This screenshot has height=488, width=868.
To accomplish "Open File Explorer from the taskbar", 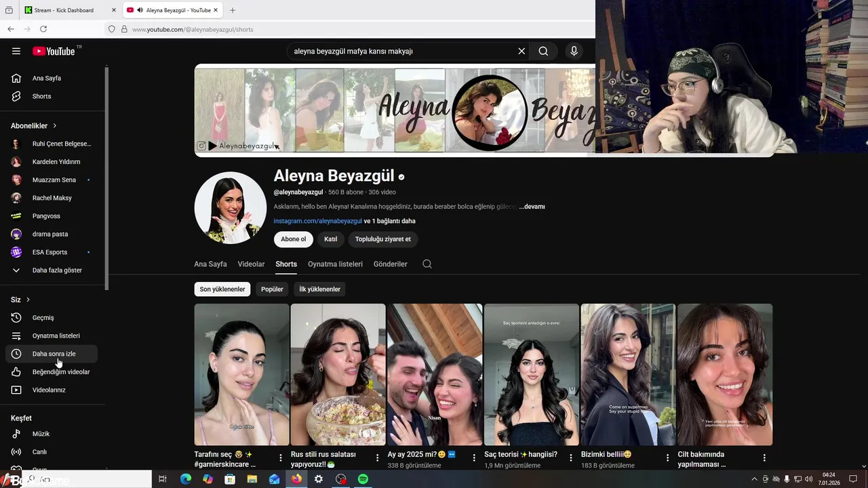I will 252,479.
